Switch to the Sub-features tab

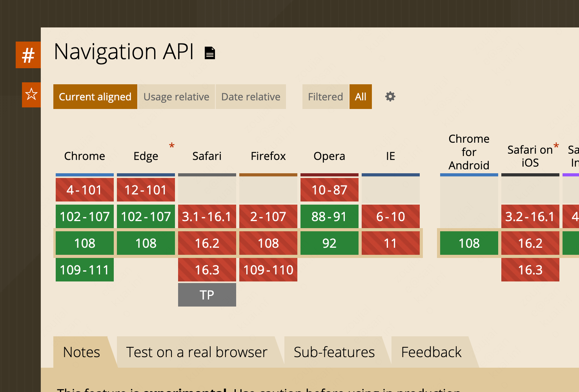(334, 352)
